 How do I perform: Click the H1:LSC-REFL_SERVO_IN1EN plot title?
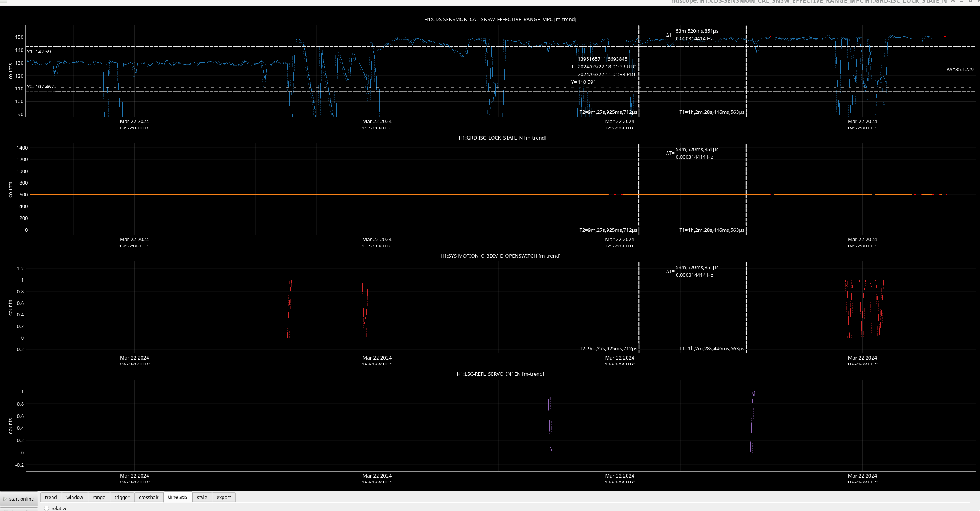[500, 374]
